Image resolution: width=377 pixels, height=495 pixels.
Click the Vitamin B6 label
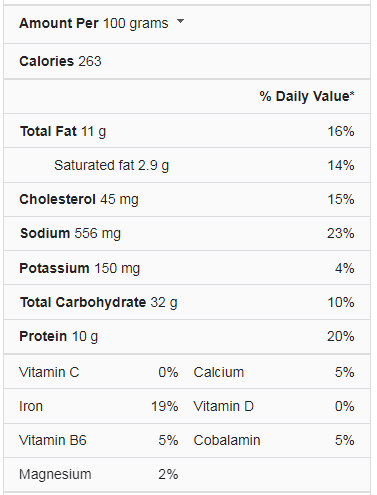(53, 440)
